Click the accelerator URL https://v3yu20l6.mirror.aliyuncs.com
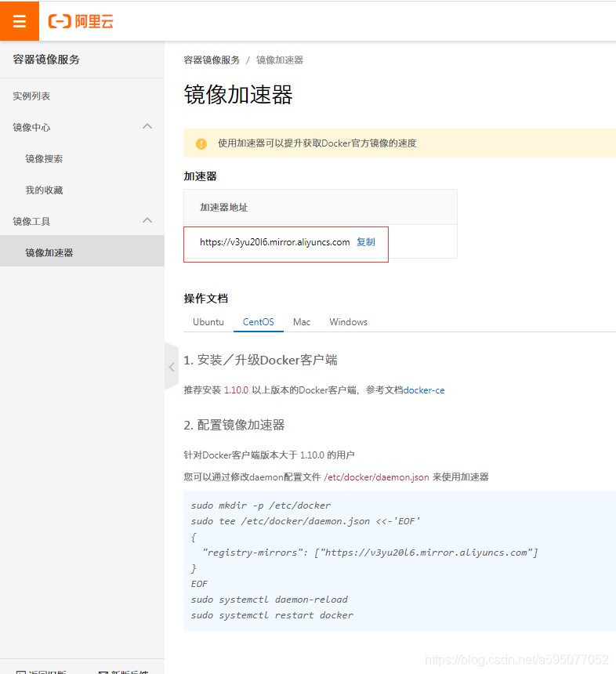Viewport: 616px width, 674px height. [x=274, y=242]
